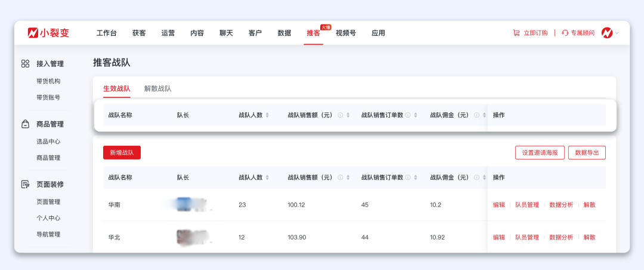Viewport: 644px width, 270px height.
Task: Click the 专属顾问 headset icon
Action: click(565, 33)
